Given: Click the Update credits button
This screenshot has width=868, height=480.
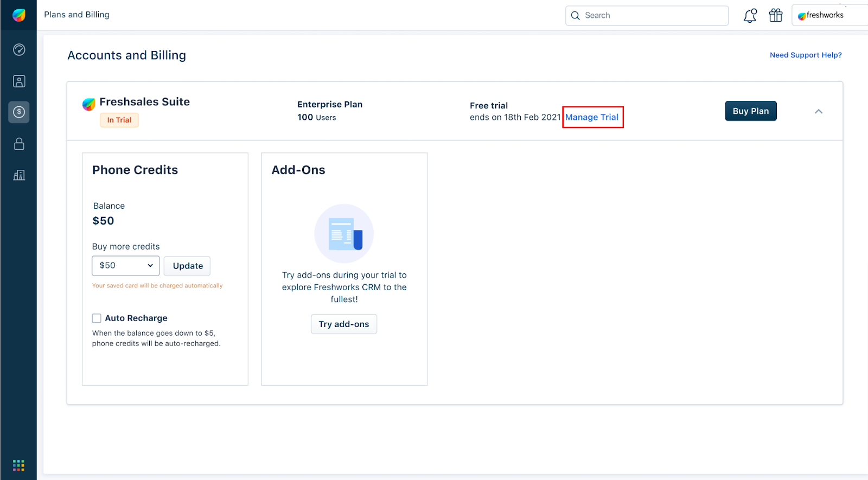Looking at the screenshot, I should (x=187, y=266).
